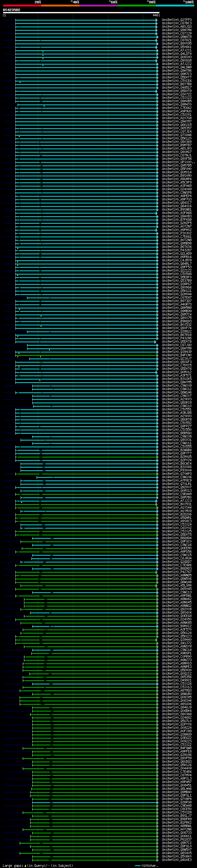Select the green ~80% identity legend segment

coord(137,6)
